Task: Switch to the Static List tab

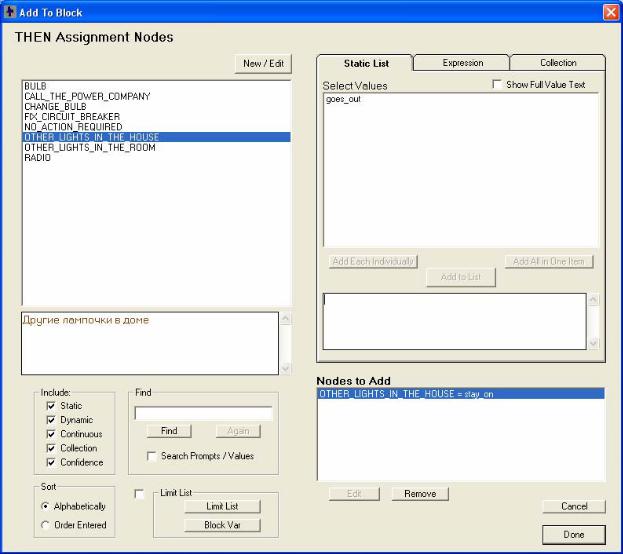Action: pyautogui.click(x=366, y=63)
